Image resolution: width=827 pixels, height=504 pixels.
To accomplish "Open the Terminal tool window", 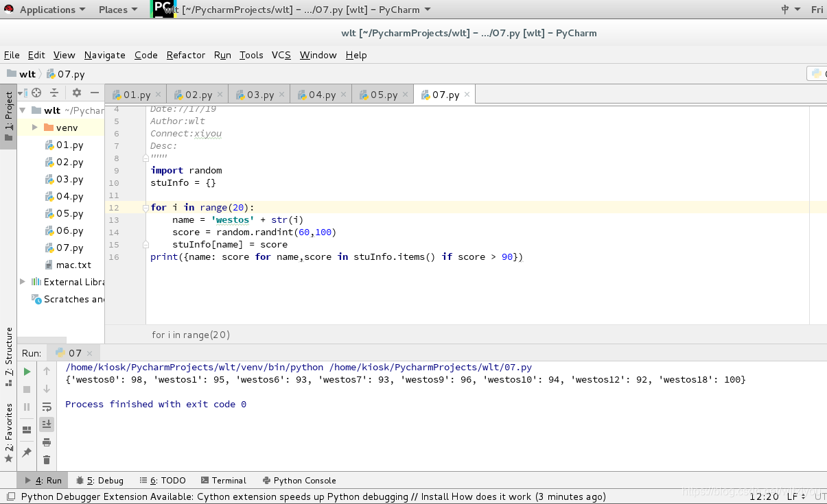I will coord(223,480).
